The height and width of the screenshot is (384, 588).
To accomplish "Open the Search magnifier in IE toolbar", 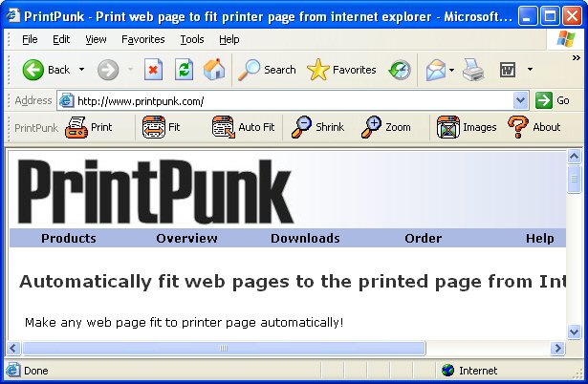I will tap(249, 70).
